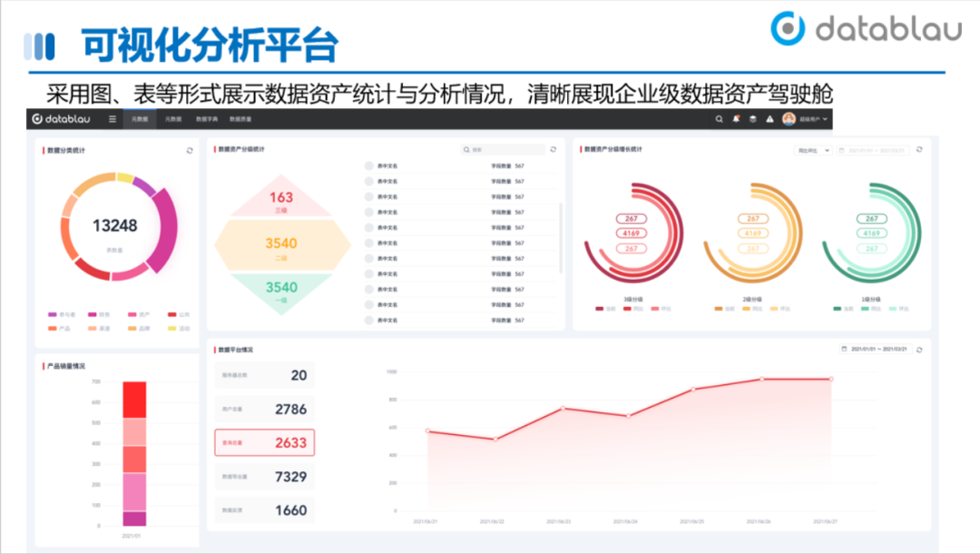Click the stacked cube icon in navbar

753,119
